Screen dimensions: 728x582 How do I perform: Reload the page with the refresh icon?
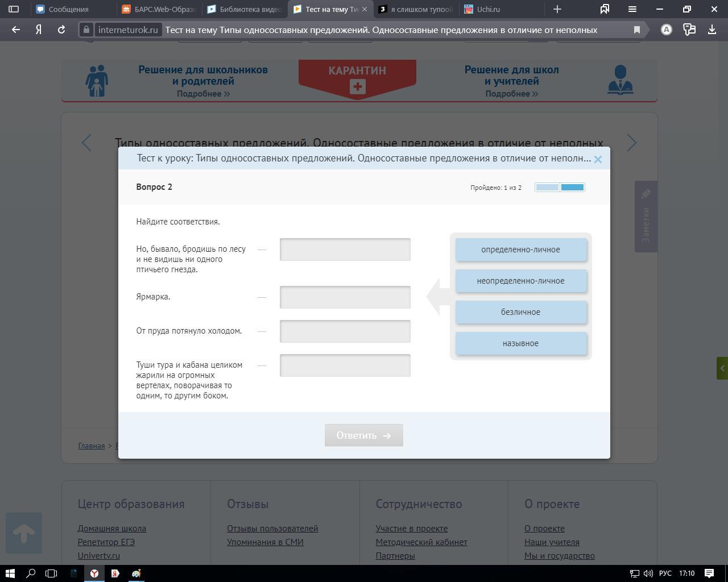point(61,30)
